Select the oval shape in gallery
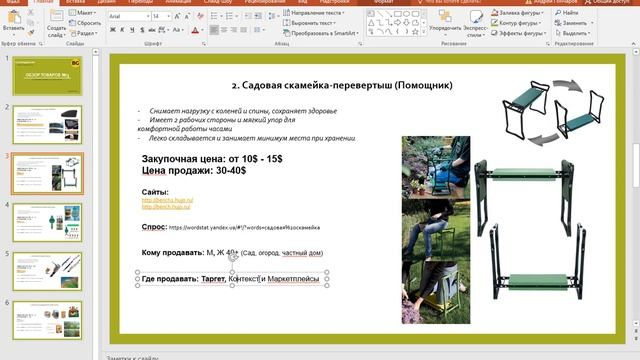Screen dimensions: 640x360 click(407, 14)
